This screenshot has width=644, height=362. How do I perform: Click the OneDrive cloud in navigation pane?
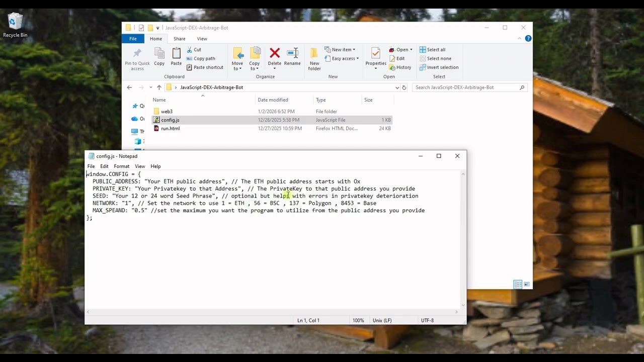pyautogui.click(x=135, y=119)
